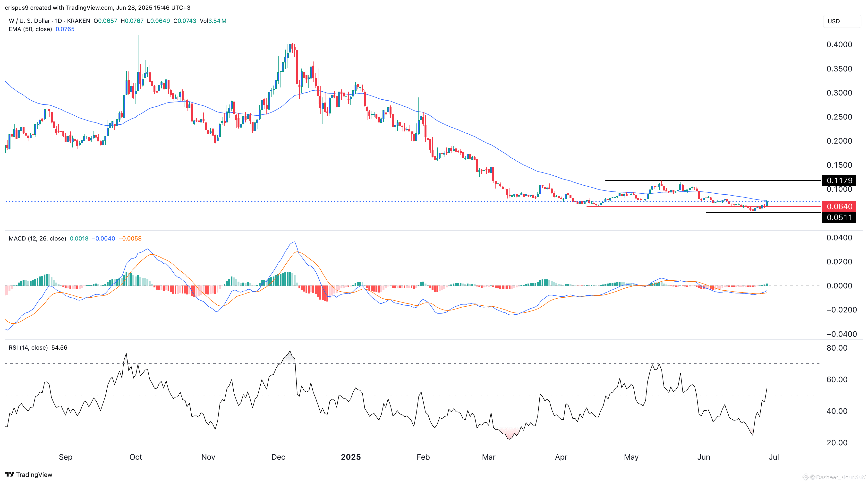Click the Jul label on time axis
The image size is (868, 483).
point(774,457)
